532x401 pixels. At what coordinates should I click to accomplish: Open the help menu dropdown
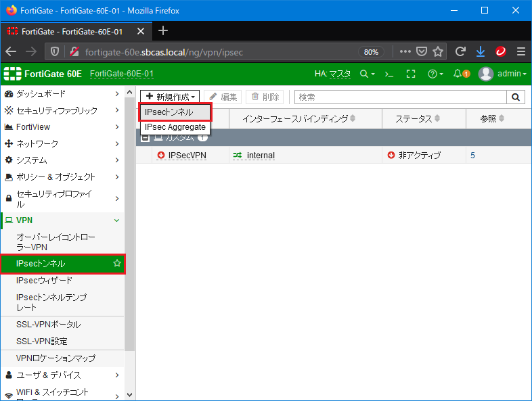click(x=435, y=74)
